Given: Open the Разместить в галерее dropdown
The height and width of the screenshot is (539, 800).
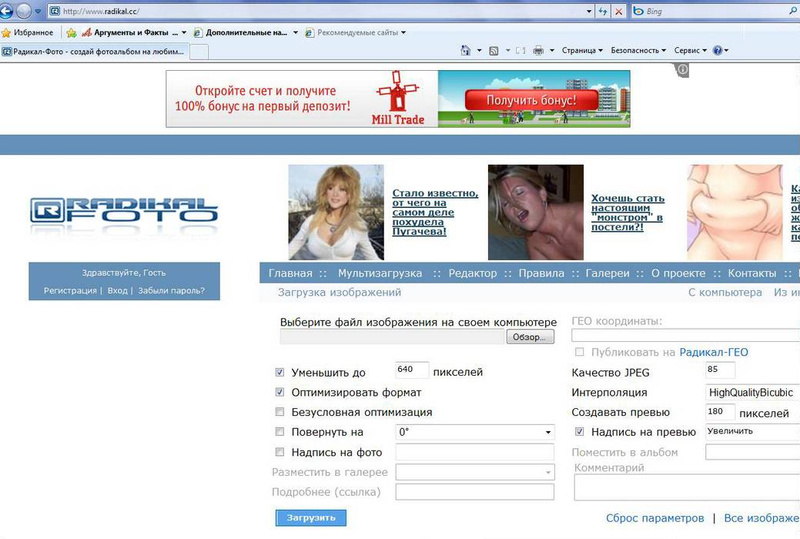Looking at the screenshot, I should click(x=474, y=472).
